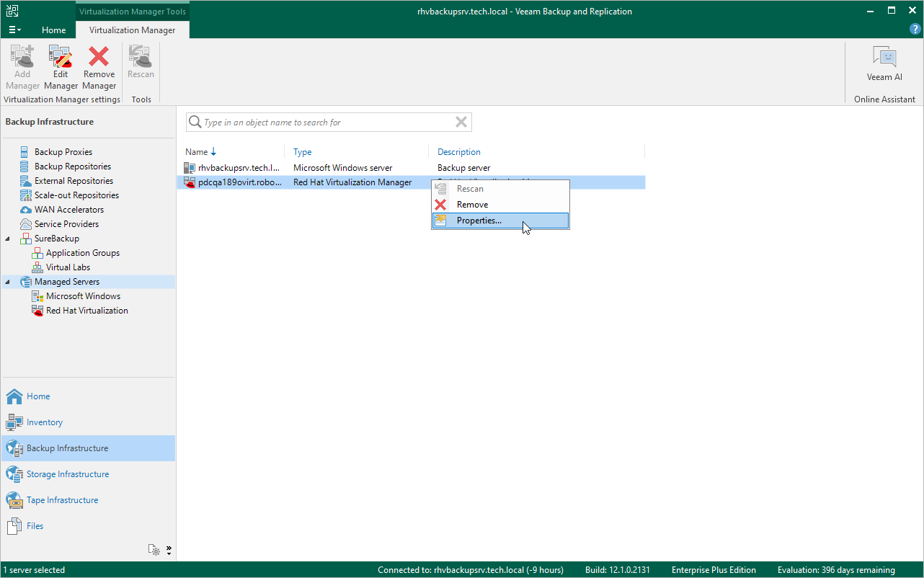
Task: Switch to the Home ribbon tab
Action: tap(53, 30)
